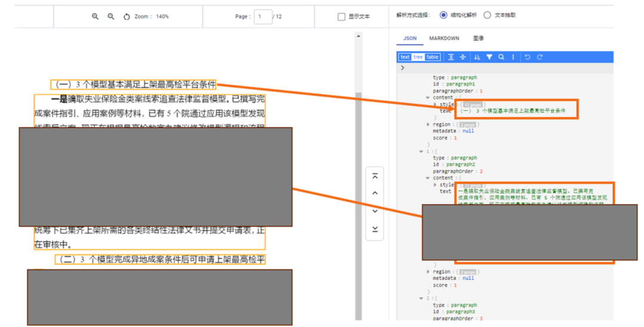The height and width of the screenshot is (327, 644).
Task: Switch to the MARKDOWN tab
Action: point(444,38)
